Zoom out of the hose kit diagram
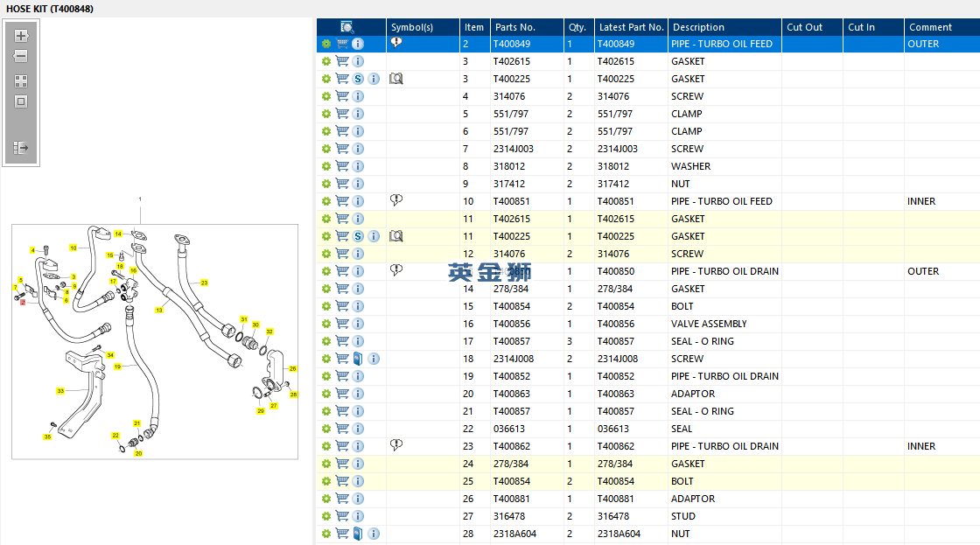 coord(21,56)
